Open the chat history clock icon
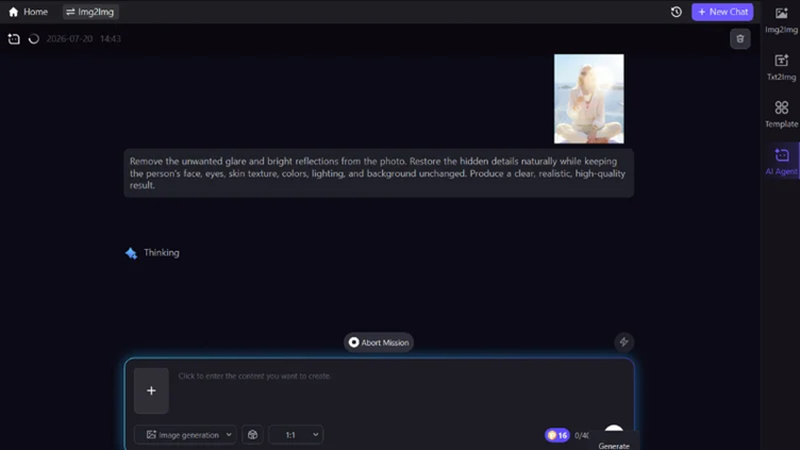 pyautogui.click(x=676, y=12)
